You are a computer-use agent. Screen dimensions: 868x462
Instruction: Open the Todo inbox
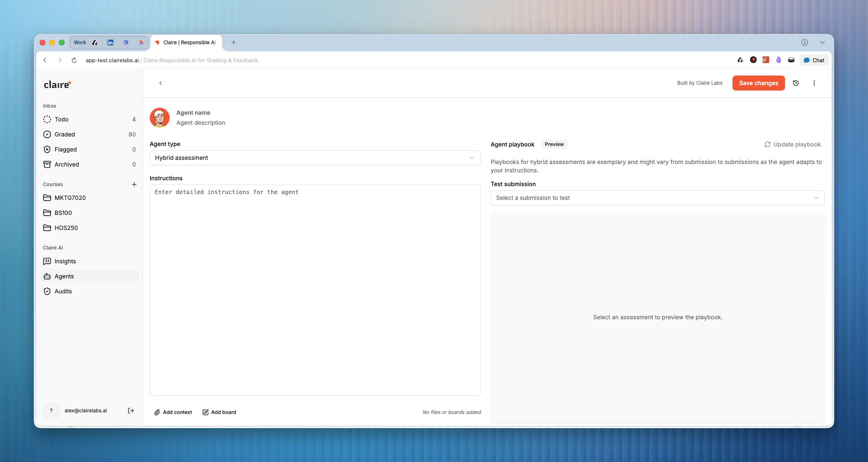pyautogui.click(x=61, y=119)
